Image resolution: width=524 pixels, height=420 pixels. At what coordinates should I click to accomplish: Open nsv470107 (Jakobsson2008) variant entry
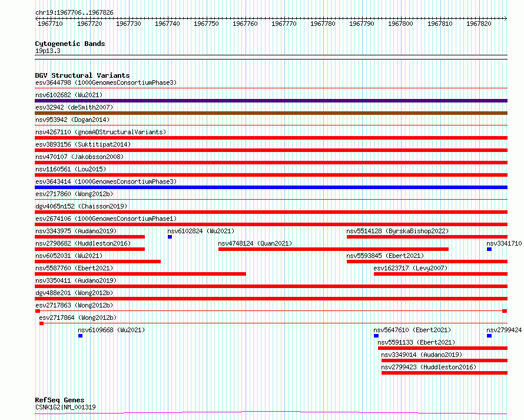[79, 157]
